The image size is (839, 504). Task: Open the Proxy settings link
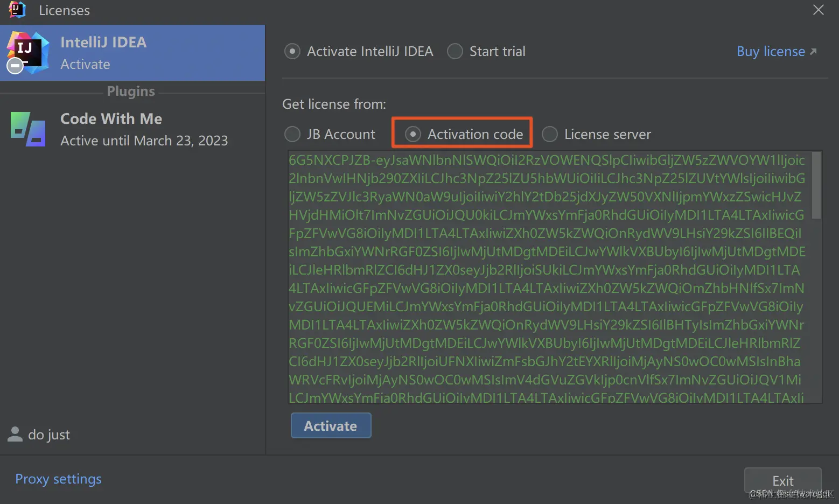pyautogui.click(x=58, y=479)
